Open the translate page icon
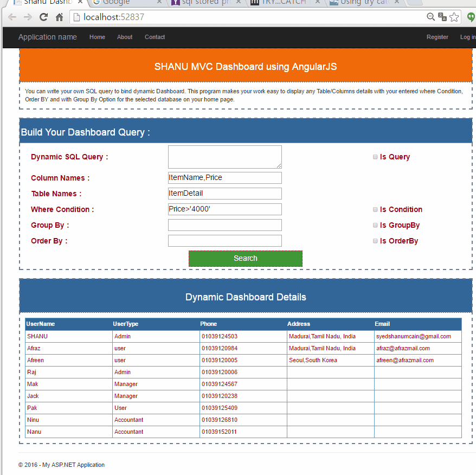Screen dimensions: 476x475 click(442, 17)
